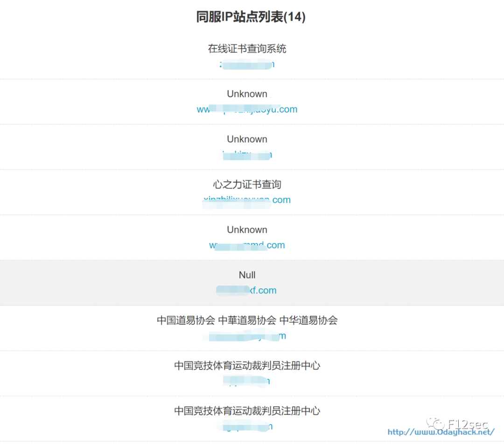Open the xf.com link under Null
This screenshot has width=504, height=445.
click(x=246, y=291)
